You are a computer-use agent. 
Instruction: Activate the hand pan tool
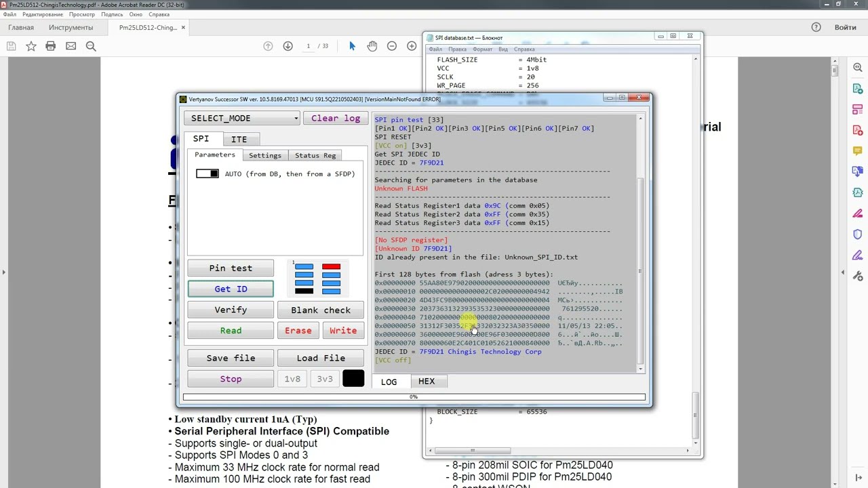[372, 46]
